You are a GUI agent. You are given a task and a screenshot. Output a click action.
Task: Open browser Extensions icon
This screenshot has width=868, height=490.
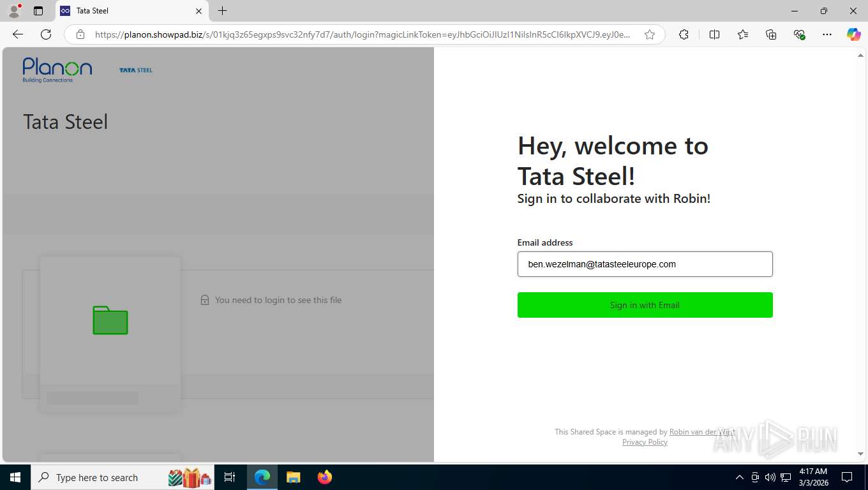(684, 34)
